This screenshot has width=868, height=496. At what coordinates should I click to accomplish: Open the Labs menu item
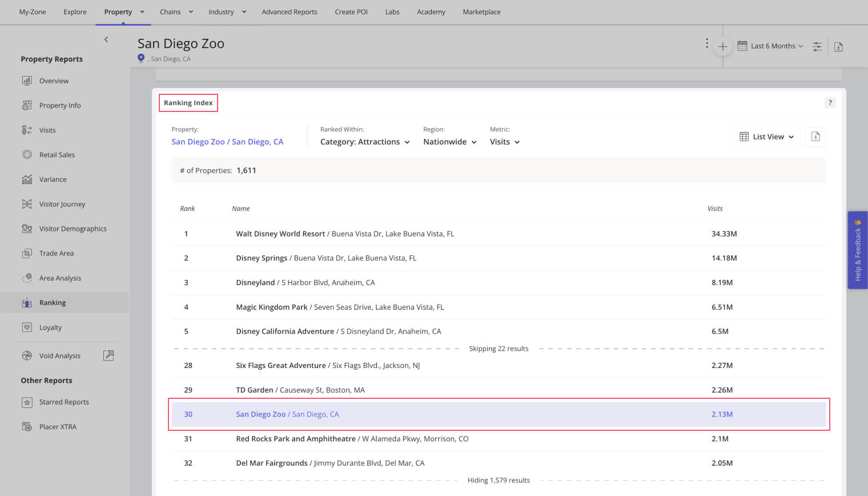pyautogui.click(x=392, y=12)
